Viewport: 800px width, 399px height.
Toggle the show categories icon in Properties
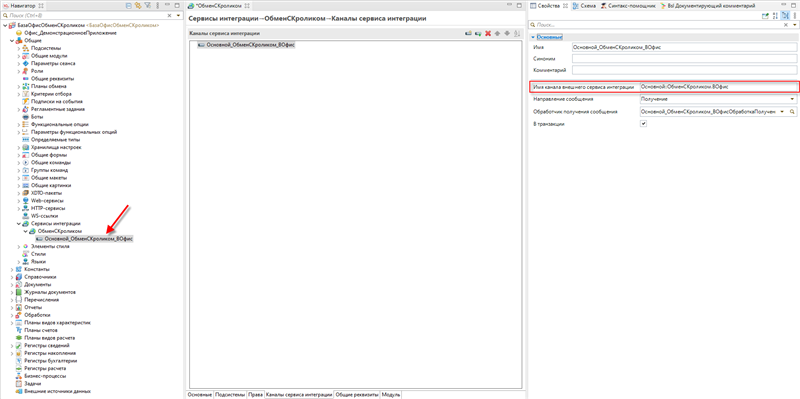click(785, 16)
